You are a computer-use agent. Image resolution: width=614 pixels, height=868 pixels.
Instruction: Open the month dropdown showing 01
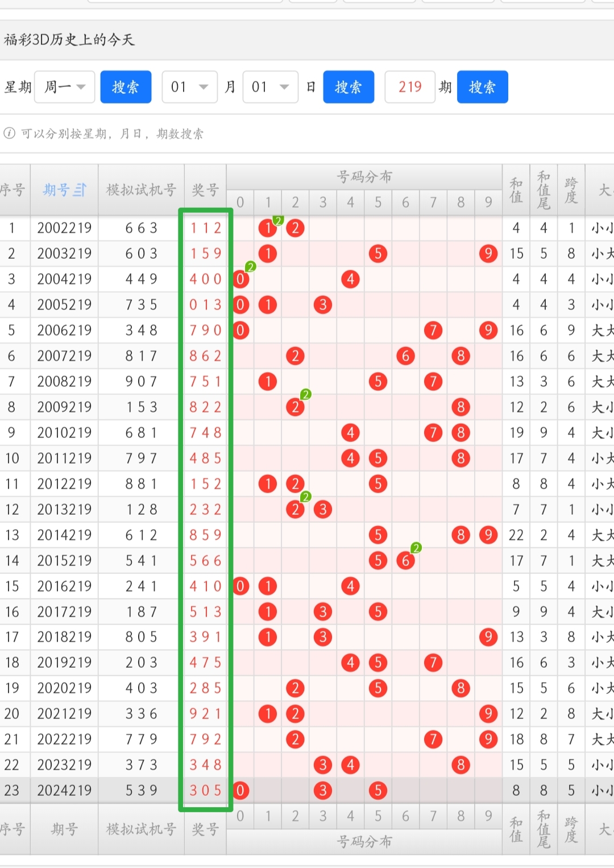[190, 87]
